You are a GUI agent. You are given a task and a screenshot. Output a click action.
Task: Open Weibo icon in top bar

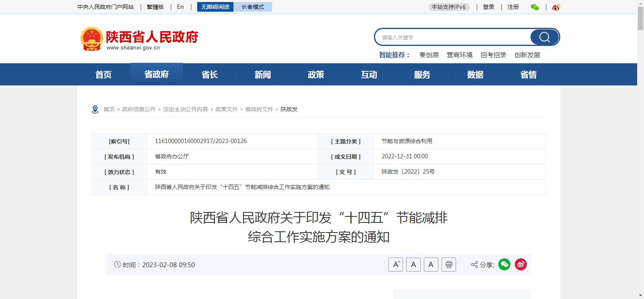point(556,7)
